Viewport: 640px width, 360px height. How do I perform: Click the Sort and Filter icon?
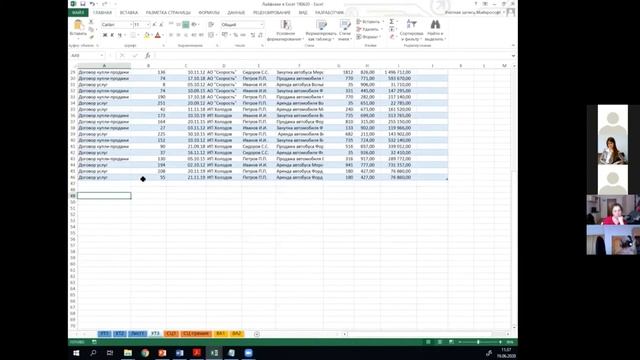(411, 24)
